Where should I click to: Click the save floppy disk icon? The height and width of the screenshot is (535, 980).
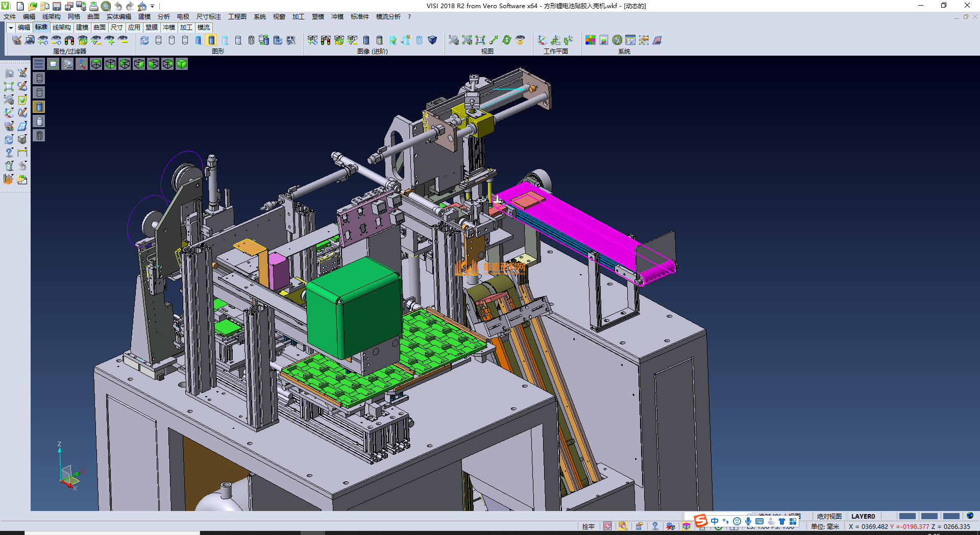(57, 6)
